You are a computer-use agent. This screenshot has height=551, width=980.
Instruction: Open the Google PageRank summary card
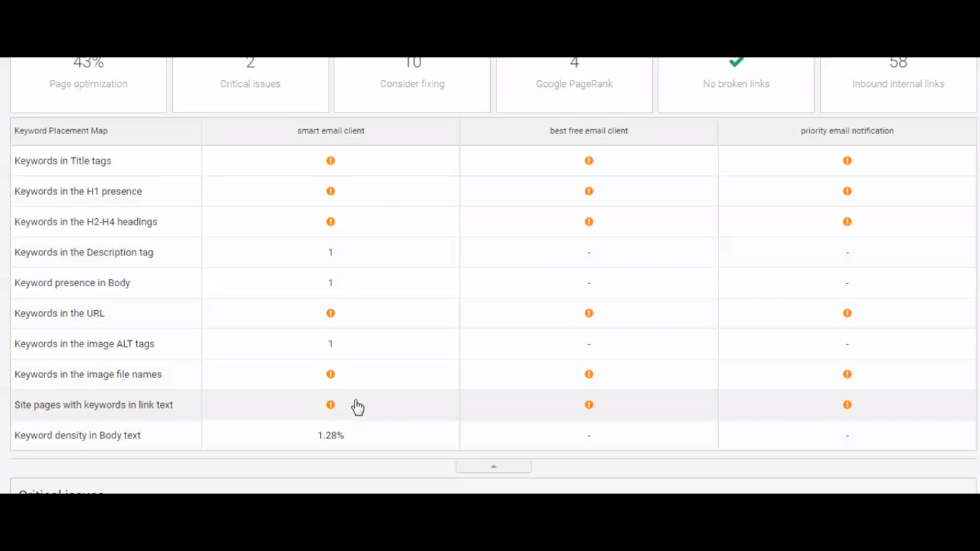pyautogui.click(x=575, y=85)
